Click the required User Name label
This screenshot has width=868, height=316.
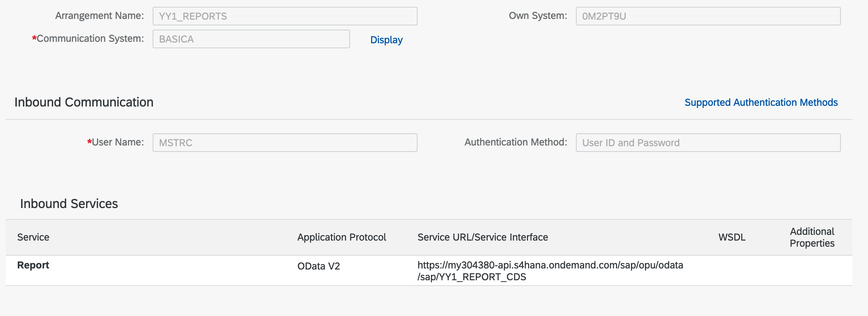(x=118, y=142)
